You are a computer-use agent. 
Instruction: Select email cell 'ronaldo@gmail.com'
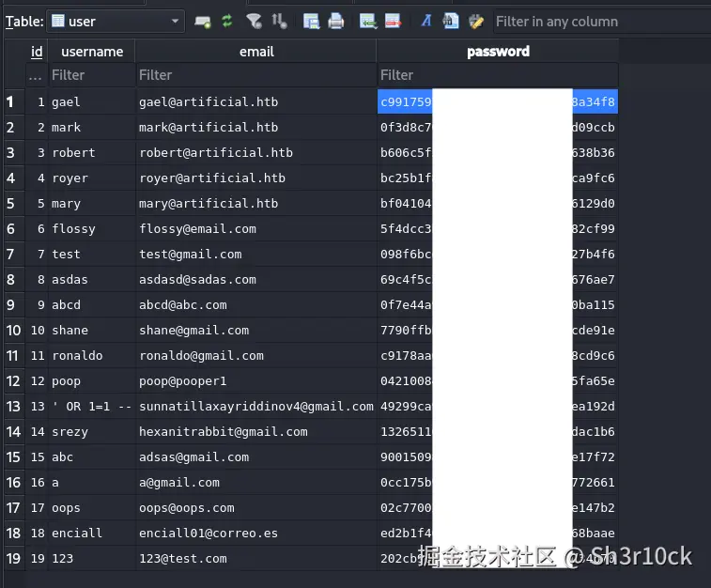[x=256, y=355]
